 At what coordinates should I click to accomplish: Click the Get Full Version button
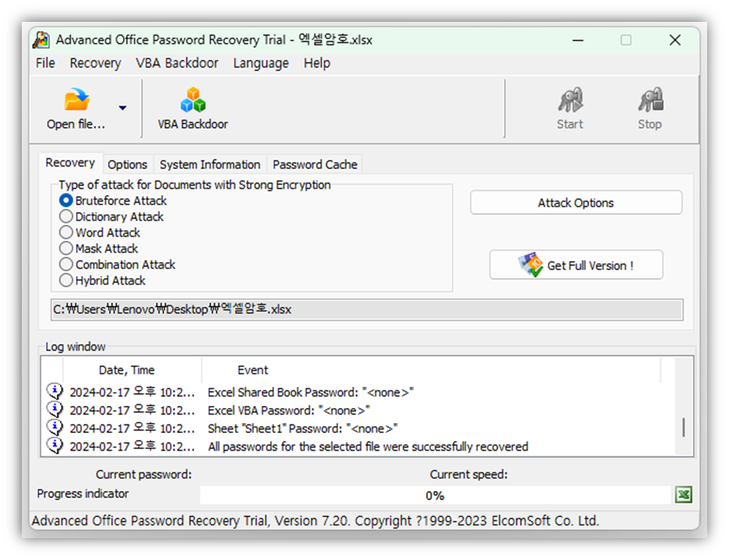(x=575, y=265)
